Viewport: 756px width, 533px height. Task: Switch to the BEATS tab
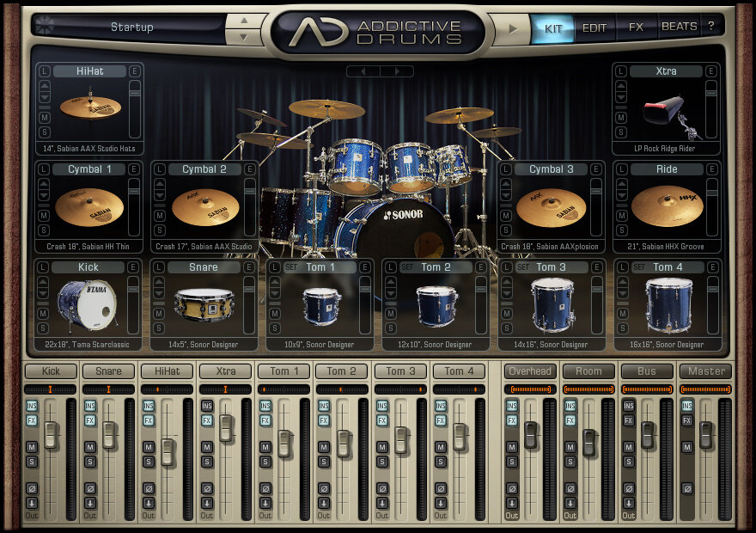coord(679,27)
